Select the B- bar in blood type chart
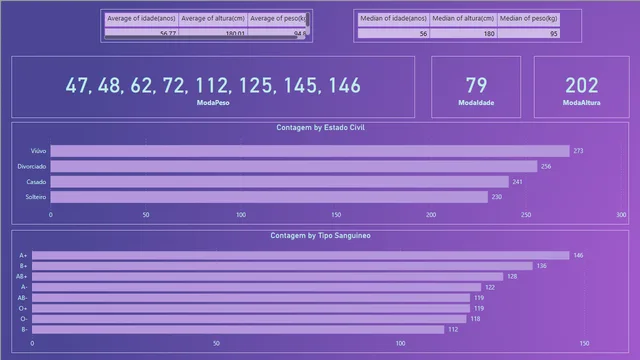Viewport: 640px width, 360px height. (238, 329)
